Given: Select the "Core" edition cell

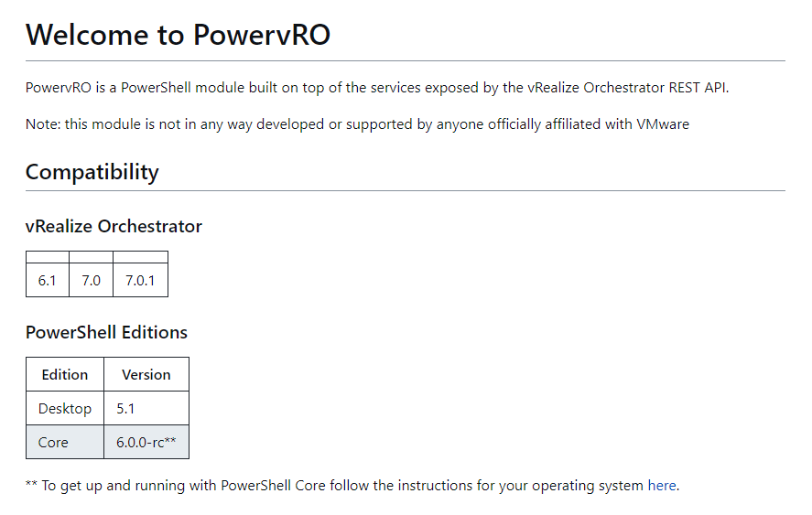Looking at the screenshot, I should click(53, 442).
